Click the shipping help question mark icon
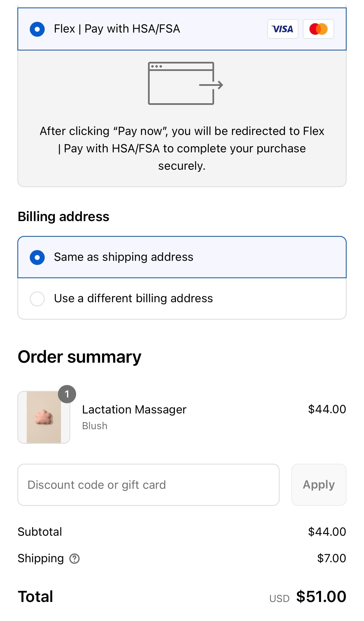The height and width of the screenshot is (621, 364). point(74,559)
